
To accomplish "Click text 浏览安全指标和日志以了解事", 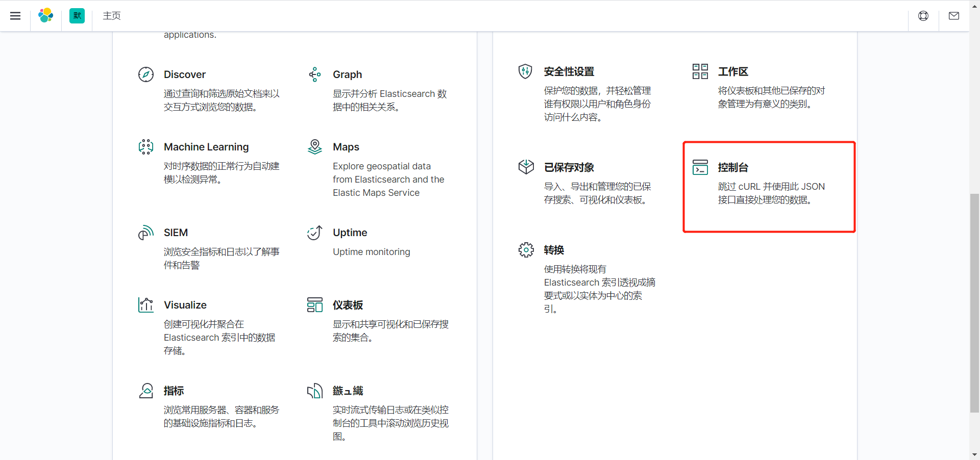I will 222,252.
